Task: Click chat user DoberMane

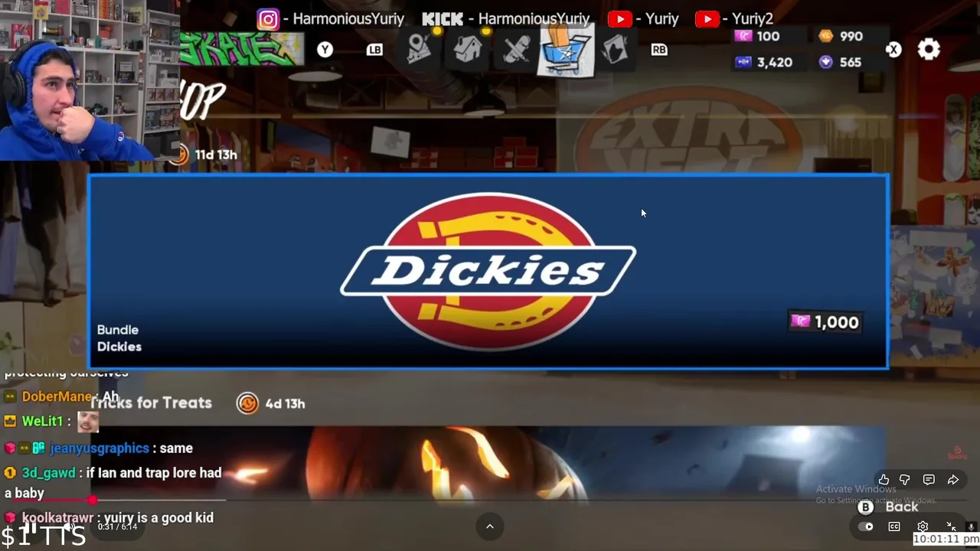Action: pyautogui.click(x=57, y=396)
